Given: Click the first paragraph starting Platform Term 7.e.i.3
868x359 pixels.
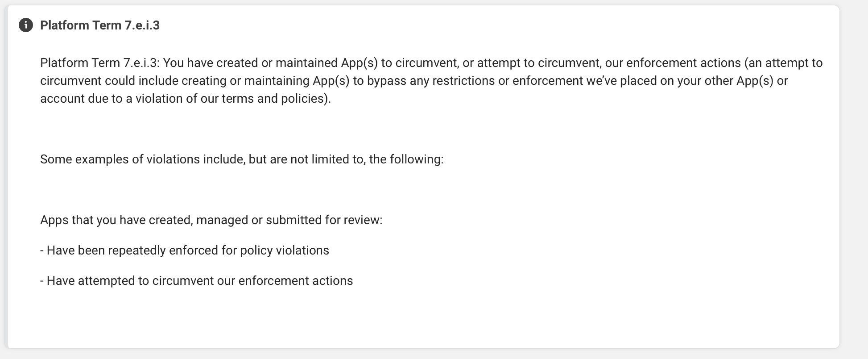Looking at the screenshot, I should click(x=431, y=81).
